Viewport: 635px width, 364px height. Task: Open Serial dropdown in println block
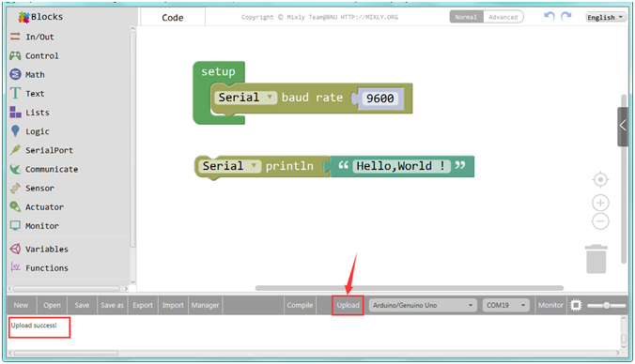[x=229, y=166]
